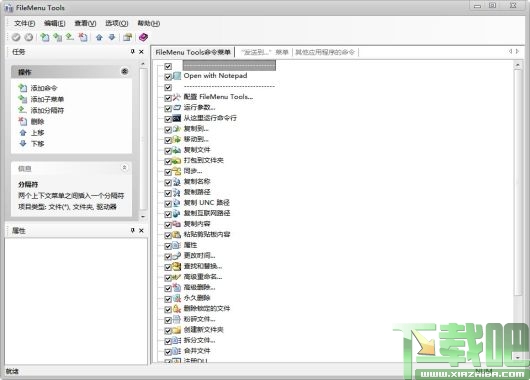Screen dimensions: 530x380
Task: Click the task panel scrollbar down arrow
Action: 143,216
